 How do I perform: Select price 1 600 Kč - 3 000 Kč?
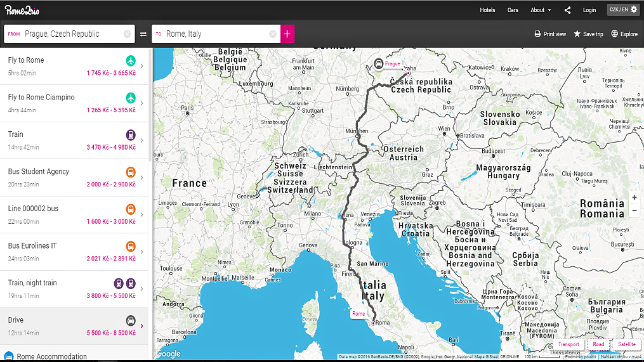[111, 222]
